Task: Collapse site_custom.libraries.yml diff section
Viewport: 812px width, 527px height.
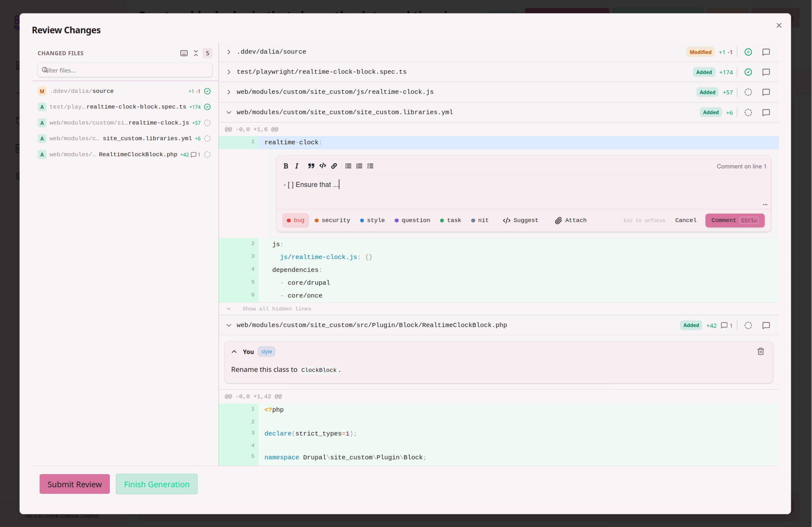Action: coord(229,113)
